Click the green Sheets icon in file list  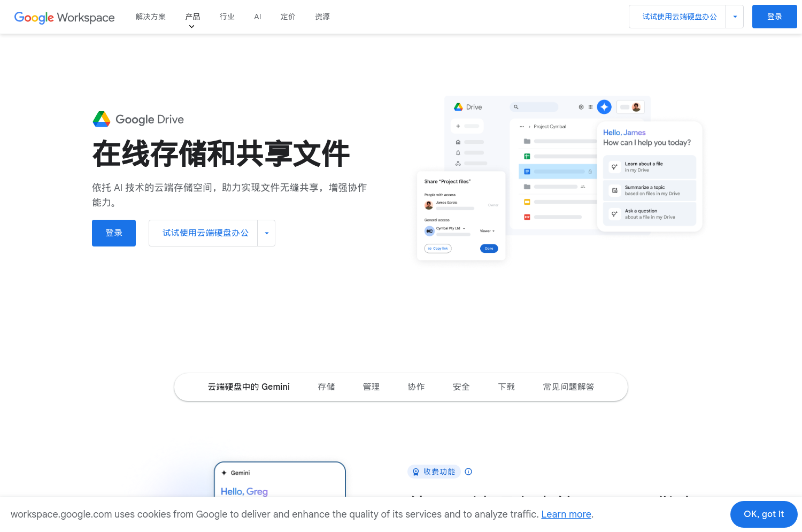click(527, 156)
